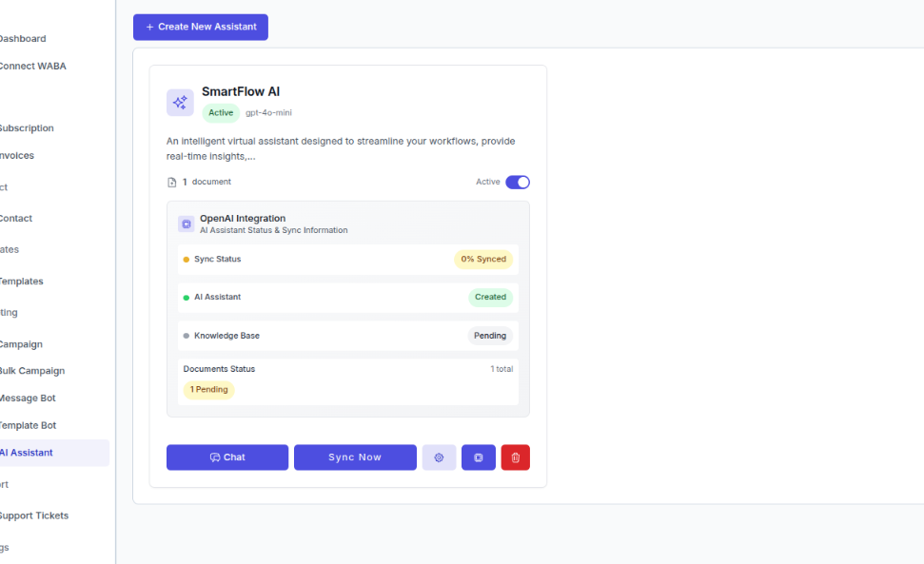The image size is (924, 564).
Task: Click the OpenAI Integration cube icon
Action: pos(187,224)
